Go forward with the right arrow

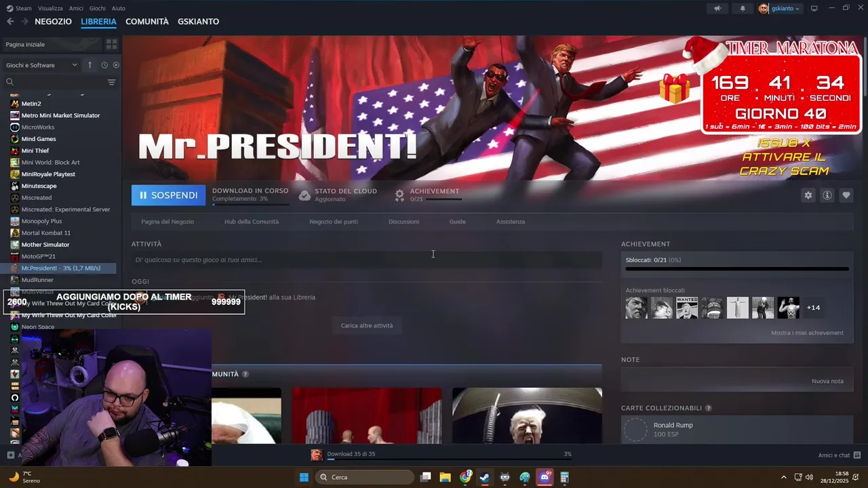click(x=24, y=21)
